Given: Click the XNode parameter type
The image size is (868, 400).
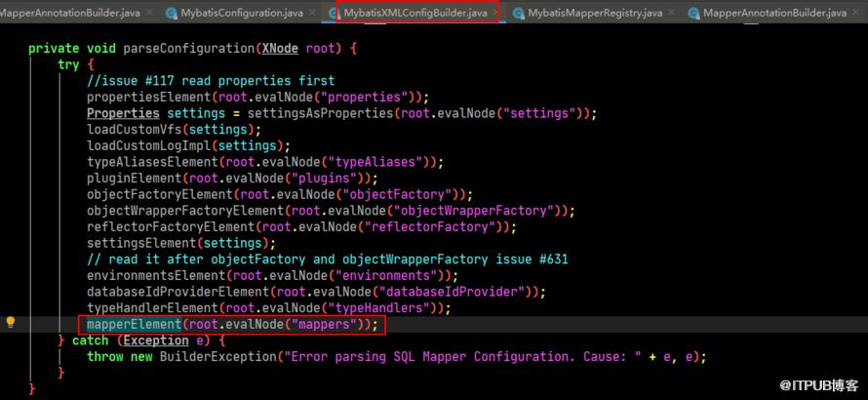Looking at the screenshot, I should point(280,48).
